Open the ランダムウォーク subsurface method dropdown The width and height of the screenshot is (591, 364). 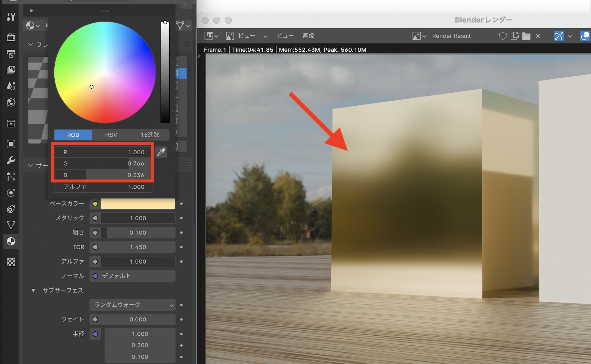133,305
